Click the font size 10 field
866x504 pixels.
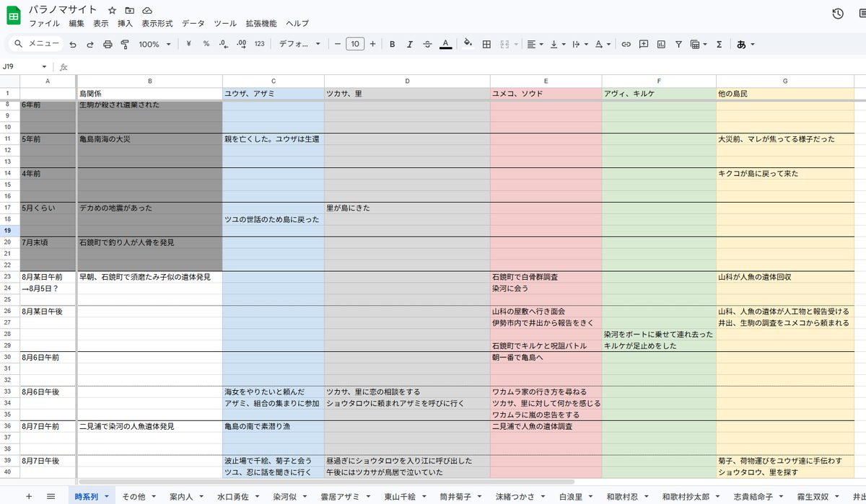coord(355,44)
